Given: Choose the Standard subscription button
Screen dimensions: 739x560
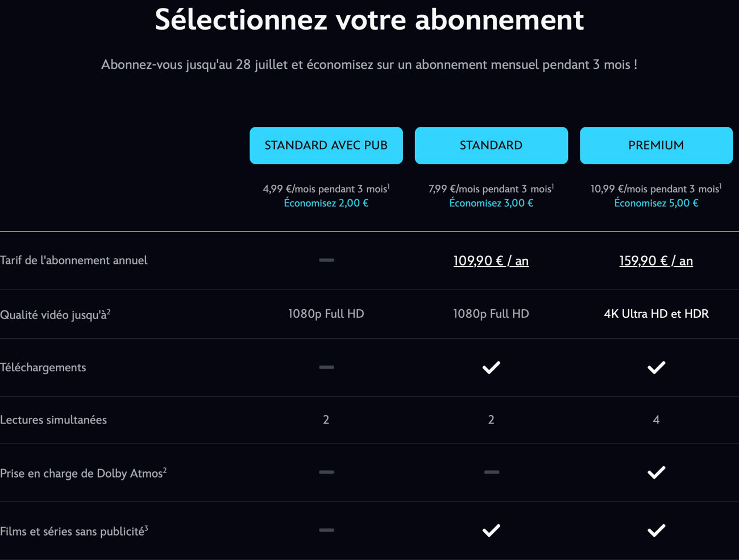Looking at the screenshot, I should [x=491, y=146].
